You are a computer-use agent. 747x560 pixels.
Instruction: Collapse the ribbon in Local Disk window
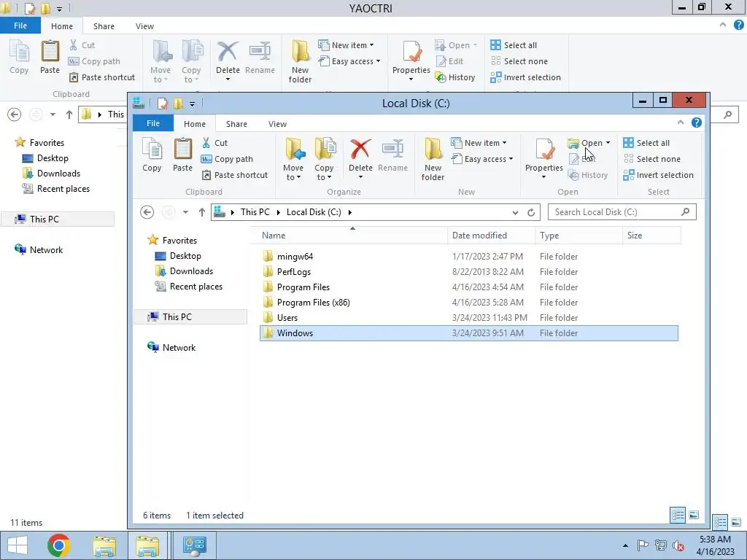point(681,122)
